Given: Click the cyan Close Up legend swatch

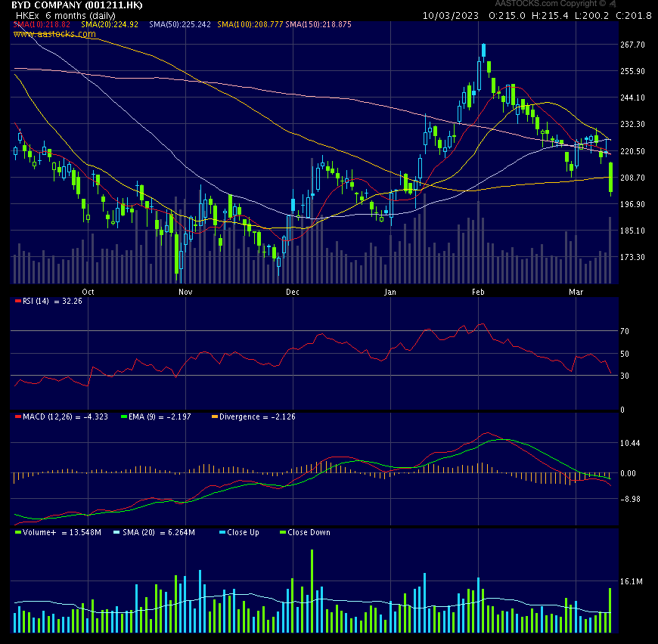Looking at the screenshot, I should tap(222, 532).
